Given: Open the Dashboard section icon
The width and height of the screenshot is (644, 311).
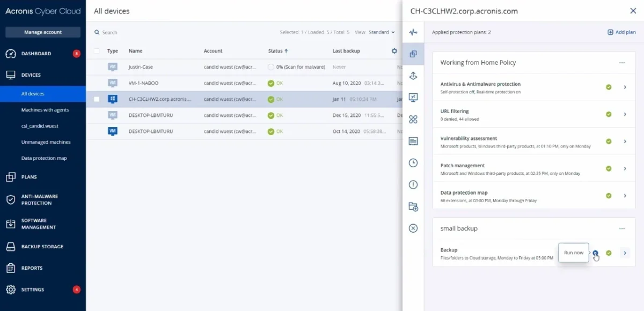Looking at the screenshot, I should point(11,54).
